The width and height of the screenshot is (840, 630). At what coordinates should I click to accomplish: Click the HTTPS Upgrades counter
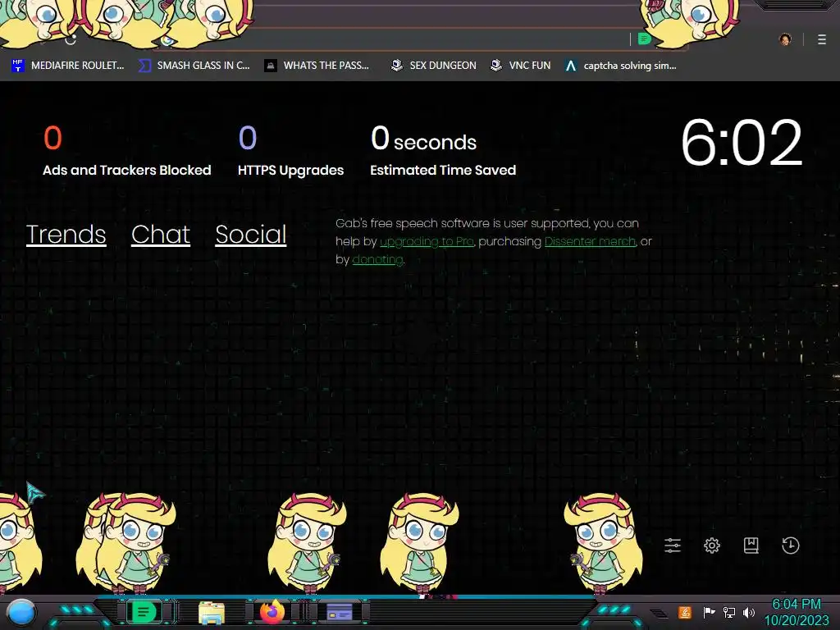tap(290, 151)
